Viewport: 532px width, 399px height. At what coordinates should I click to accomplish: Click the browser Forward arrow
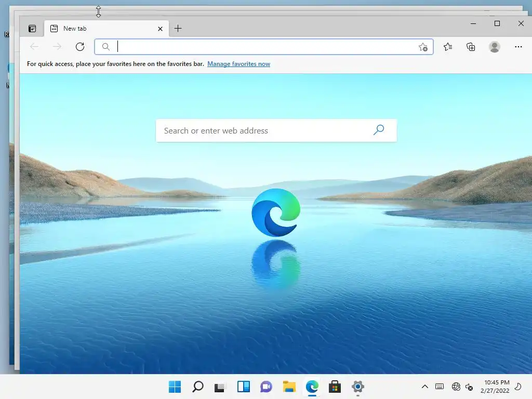tap(57, 46)
